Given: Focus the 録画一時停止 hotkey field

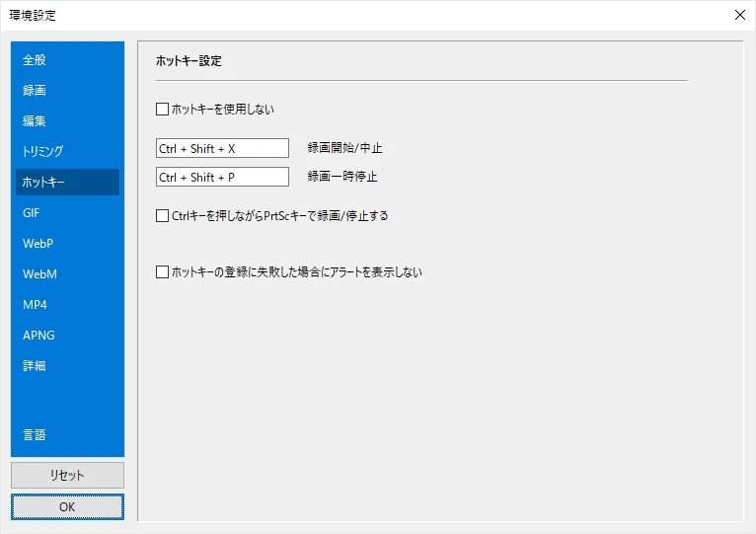Looking at the screenshot, I should 222,178.
